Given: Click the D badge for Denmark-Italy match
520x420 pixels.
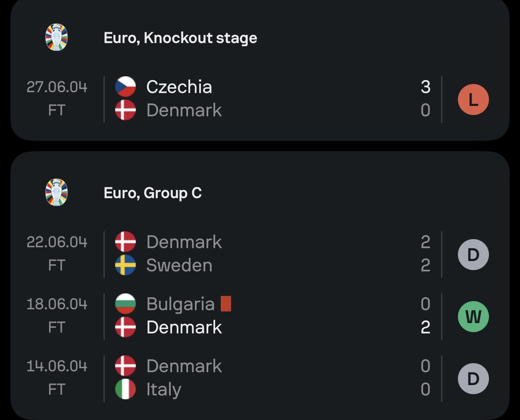Looking at the screenshot, I should 473,379.
